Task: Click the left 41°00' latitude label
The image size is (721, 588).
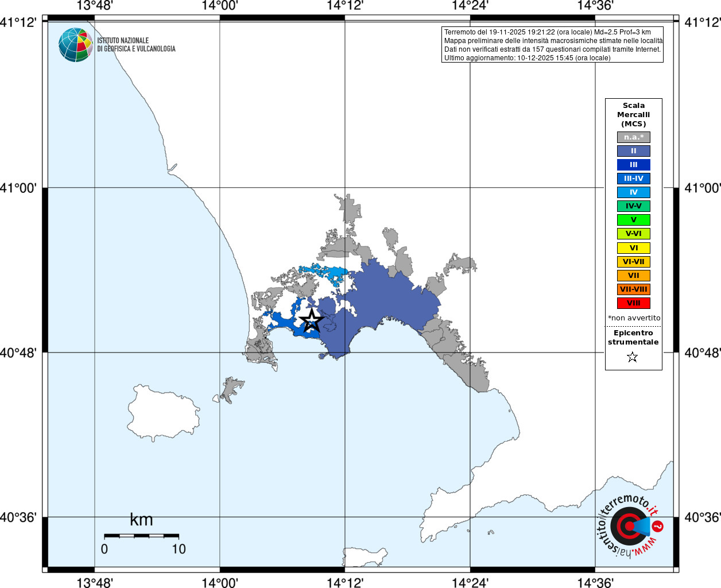Action: 18,188
